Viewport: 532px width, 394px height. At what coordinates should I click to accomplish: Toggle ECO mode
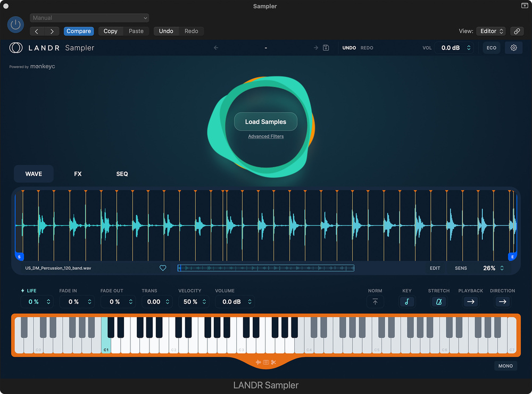[x=491, y=48]
